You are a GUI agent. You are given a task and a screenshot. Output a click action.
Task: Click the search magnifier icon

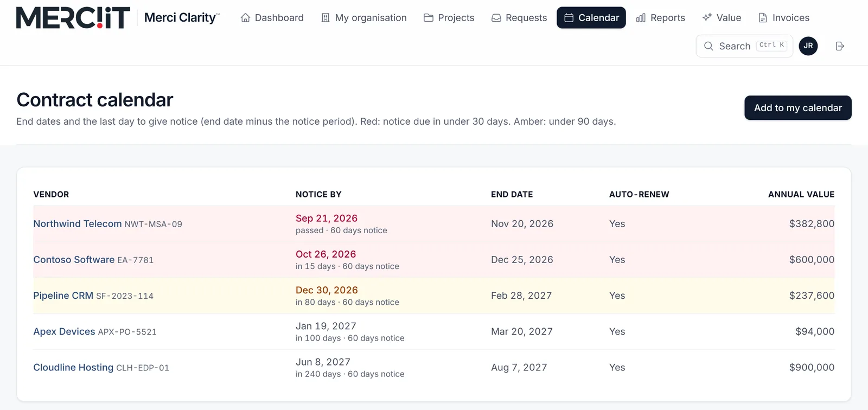(709, 46)
